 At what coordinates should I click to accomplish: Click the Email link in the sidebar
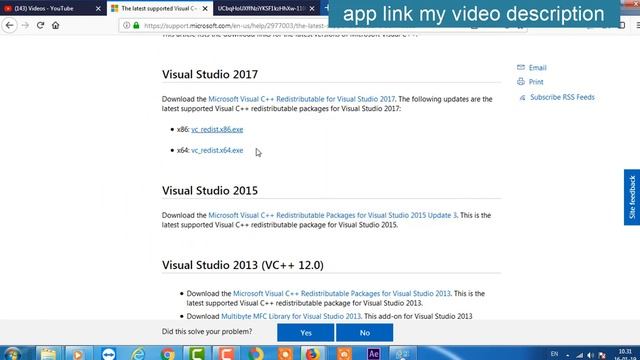(x=538, y=68)
